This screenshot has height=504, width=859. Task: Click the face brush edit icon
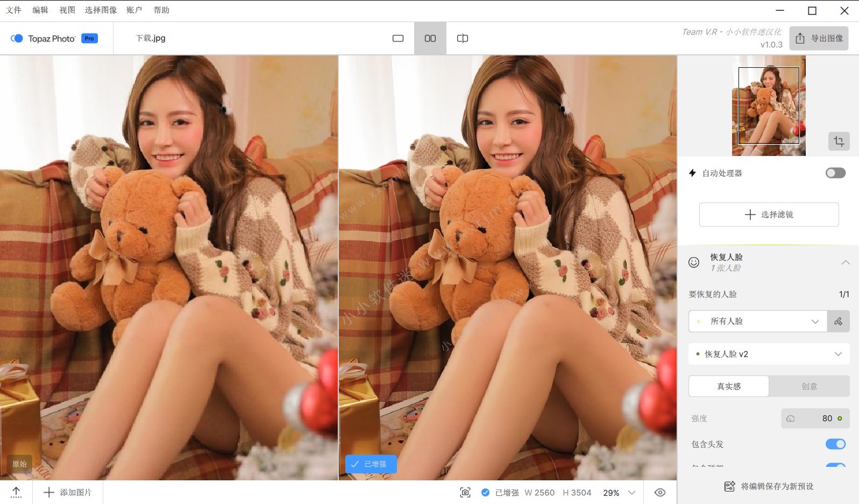pyautogui.click(x=839, y=321)
